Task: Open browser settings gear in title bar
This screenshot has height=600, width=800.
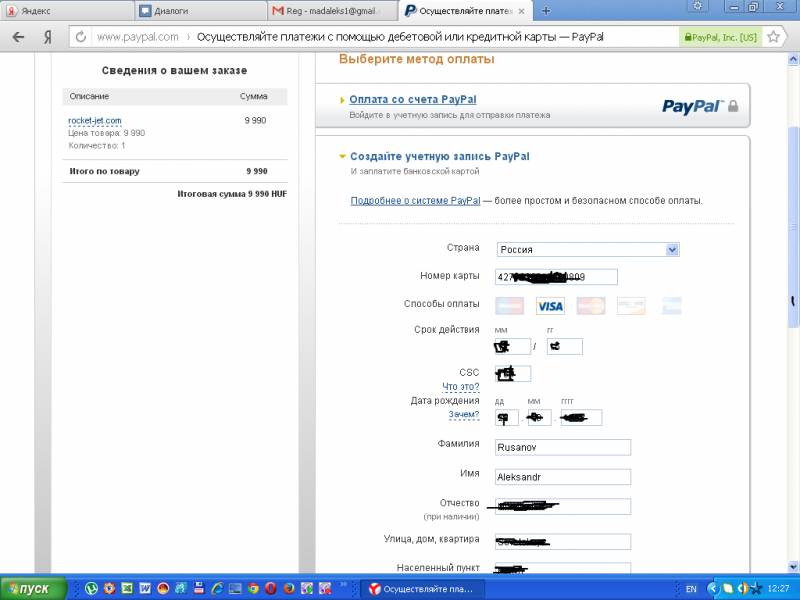Action: click(x=698, y=6)
